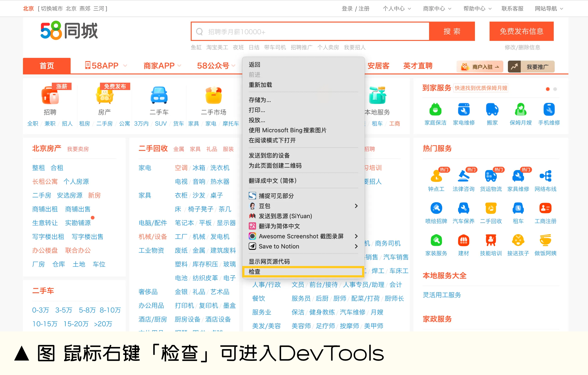Open the 工商注册 service icon

click(x=545, y=208)
